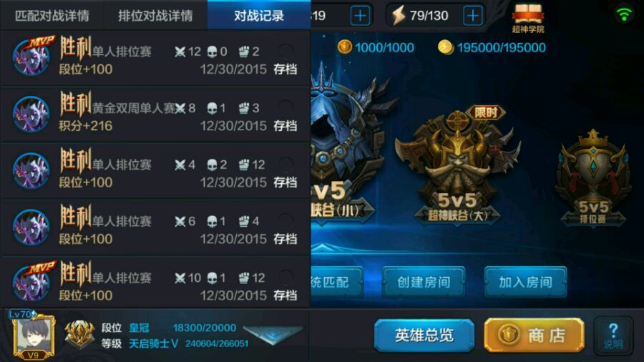
Task: Open the 英雄总览 hero overview button
Action: (424, 336)
